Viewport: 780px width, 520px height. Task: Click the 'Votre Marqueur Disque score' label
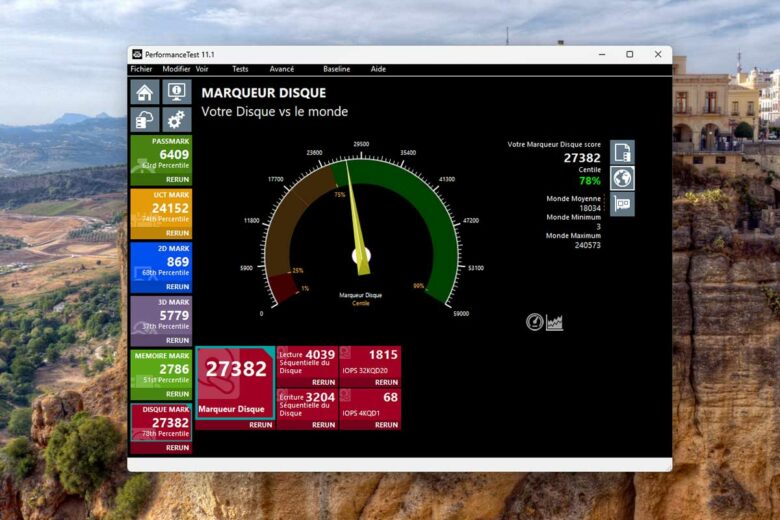pos(554,144)
